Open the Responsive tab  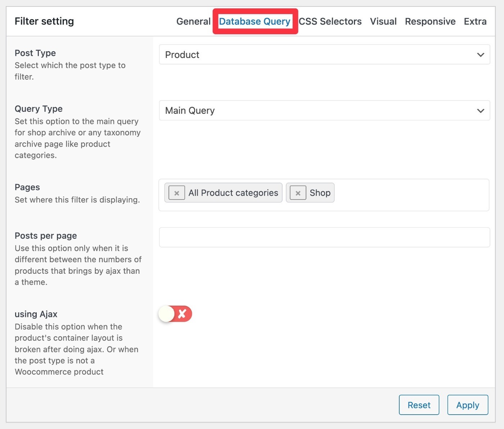pos(430,22)
